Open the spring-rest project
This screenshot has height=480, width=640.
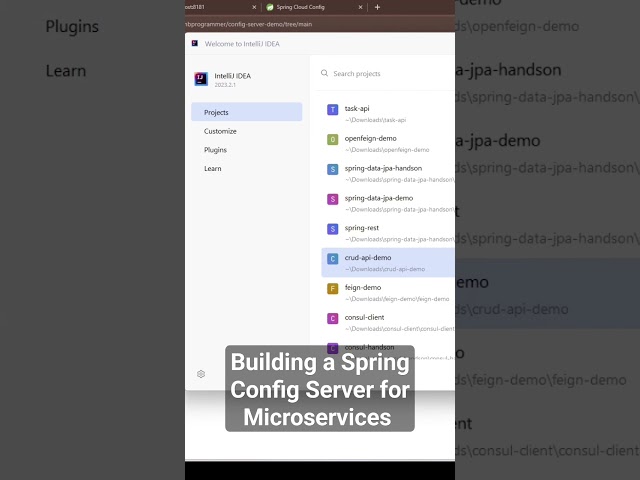[x=388, y=233]
